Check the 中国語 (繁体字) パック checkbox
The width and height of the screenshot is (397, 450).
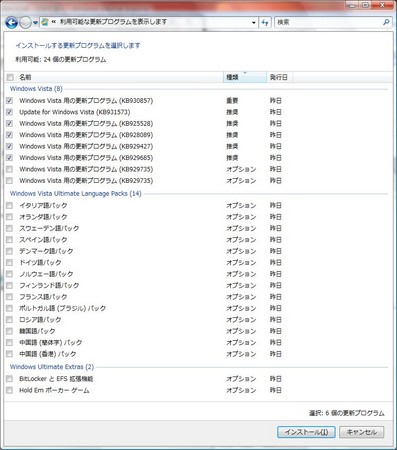[x=9, y=342]
